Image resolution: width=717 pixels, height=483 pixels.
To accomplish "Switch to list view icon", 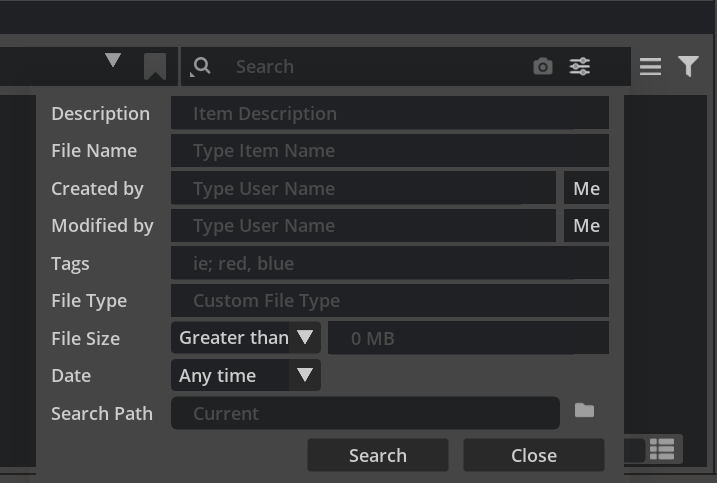I will click(662, 449).
